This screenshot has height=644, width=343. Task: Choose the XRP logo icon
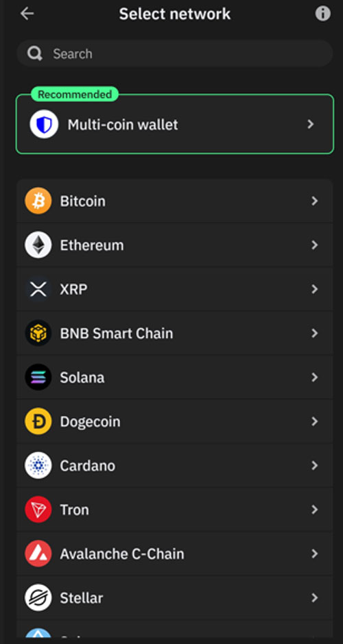[x=38, y=289]
